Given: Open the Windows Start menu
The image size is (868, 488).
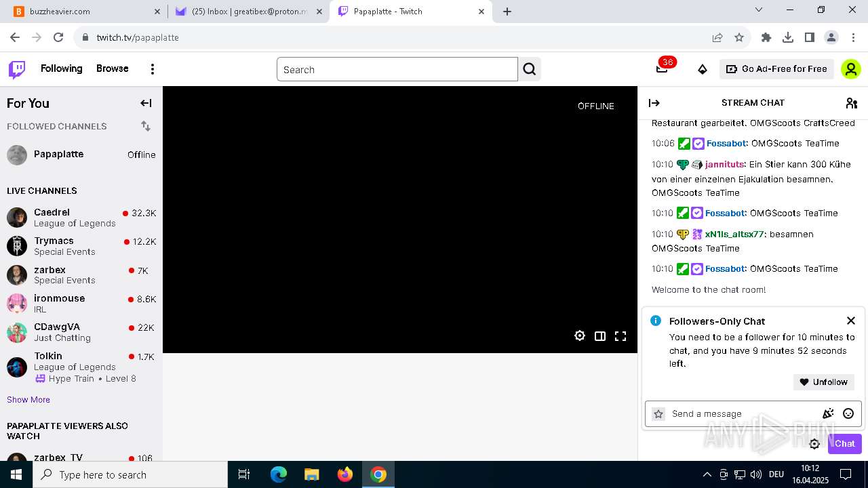Looking at the screenshot, I should point(16,474).
